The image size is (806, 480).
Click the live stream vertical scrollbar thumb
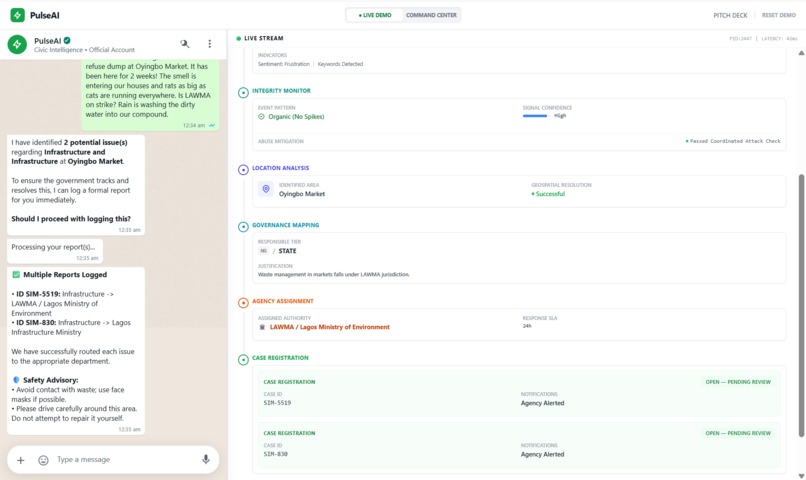[x=801, y=305]
